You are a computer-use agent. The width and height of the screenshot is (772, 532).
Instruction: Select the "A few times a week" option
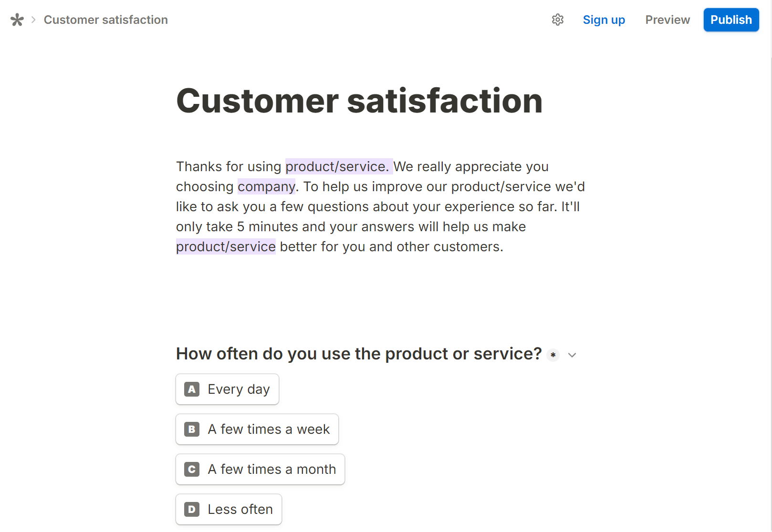[257, 430]
